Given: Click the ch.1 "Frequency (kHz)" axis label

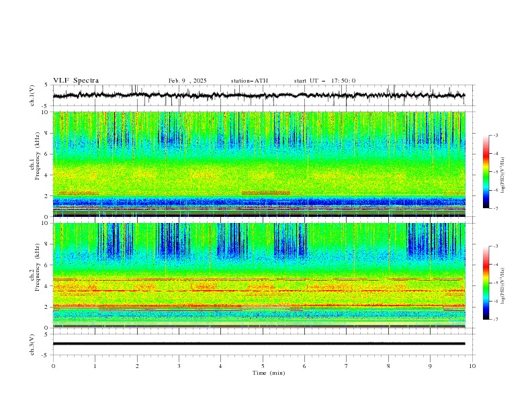Looking at the screenshot, I should coord(37,156).
